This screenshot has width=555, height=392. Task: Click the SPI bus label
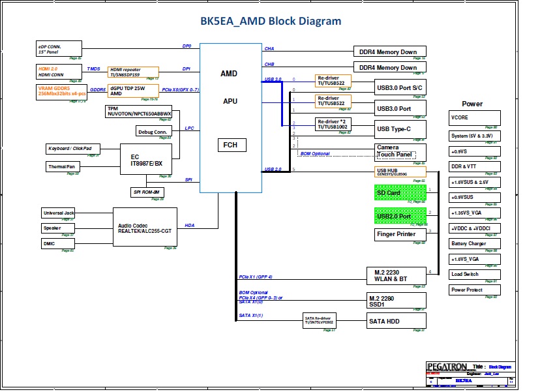pyautogui.click(x=188, y=179)
